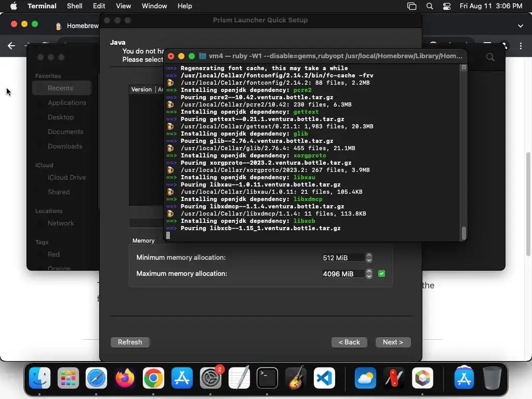Screen dimensions: 532x399
Task: Open the Shell menu
Action: [x=75, y=6]
